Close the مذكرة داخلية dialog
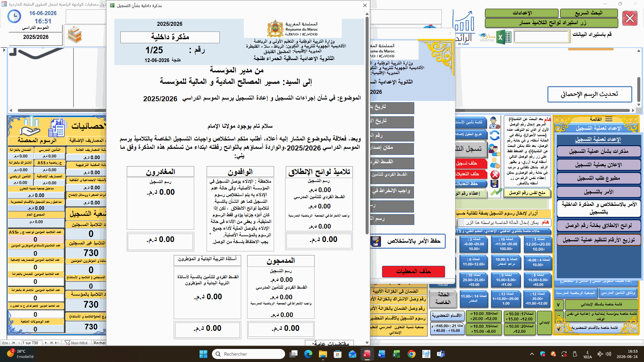This screenshot has height=362, width=644. coord(365,5)
